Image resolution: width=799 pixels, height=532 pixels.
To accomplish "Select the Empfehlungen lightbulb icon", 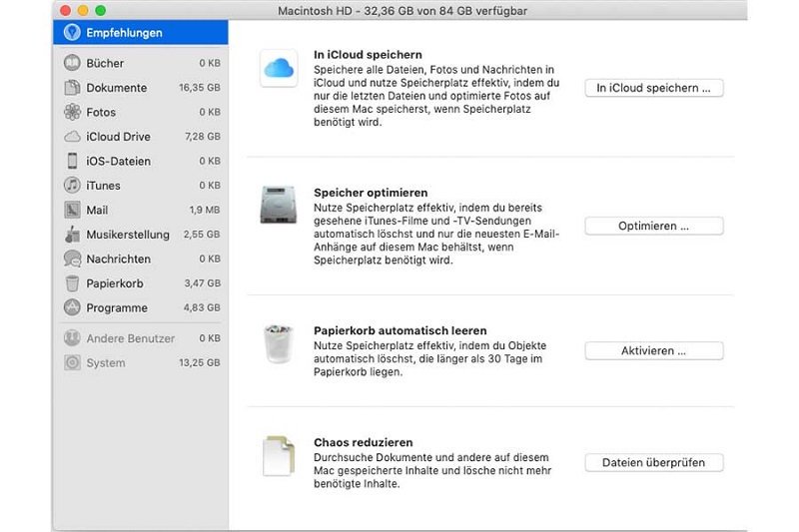I will 72,33.
